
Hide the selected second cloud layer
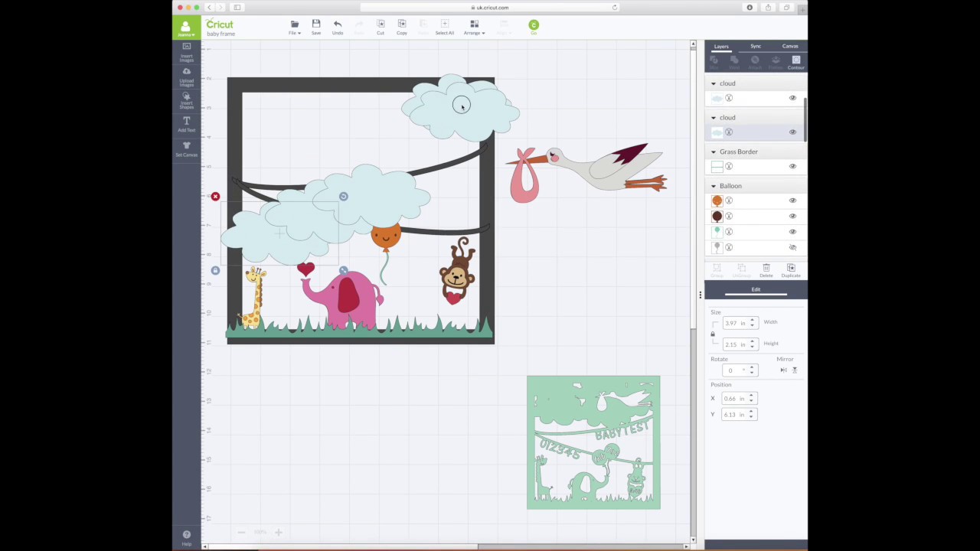(x=792, y=132)
